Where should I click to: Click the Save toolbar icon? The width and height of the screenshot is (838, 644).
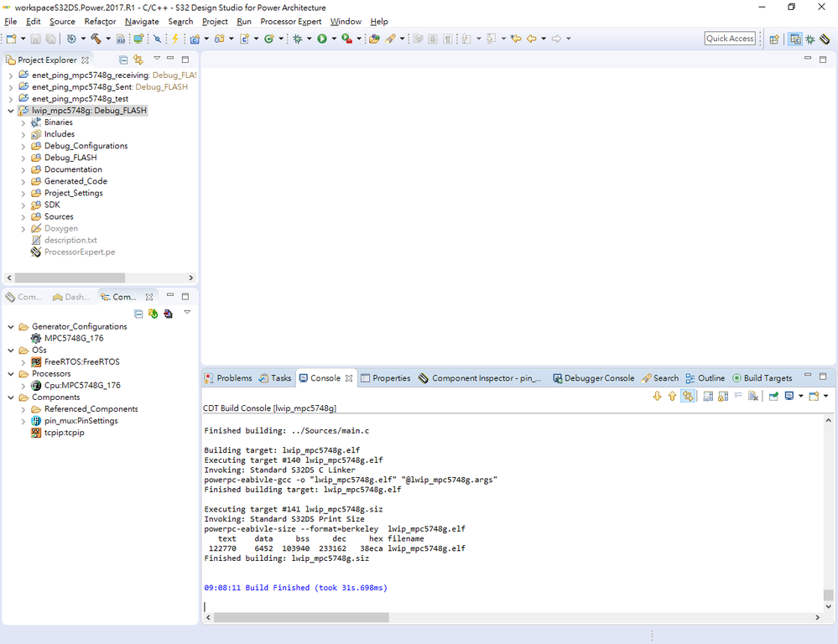(35, 39)
